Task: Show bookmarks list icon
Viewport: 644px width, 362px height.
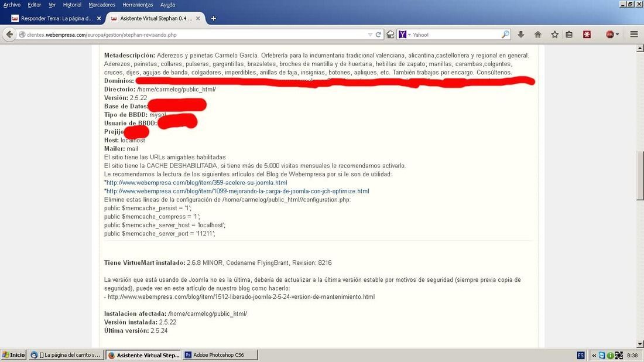Action: click(569, 35)
